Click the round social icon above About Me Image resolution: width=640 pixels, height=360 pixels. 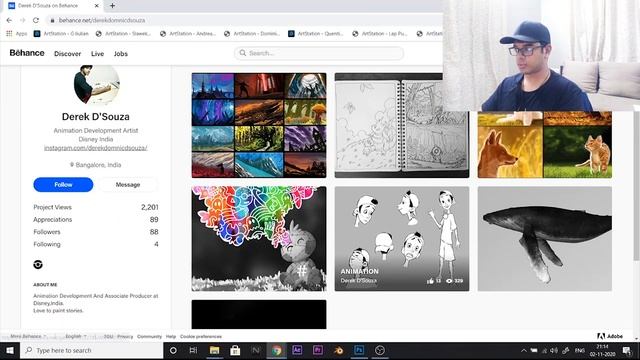[x=38, y=264]
